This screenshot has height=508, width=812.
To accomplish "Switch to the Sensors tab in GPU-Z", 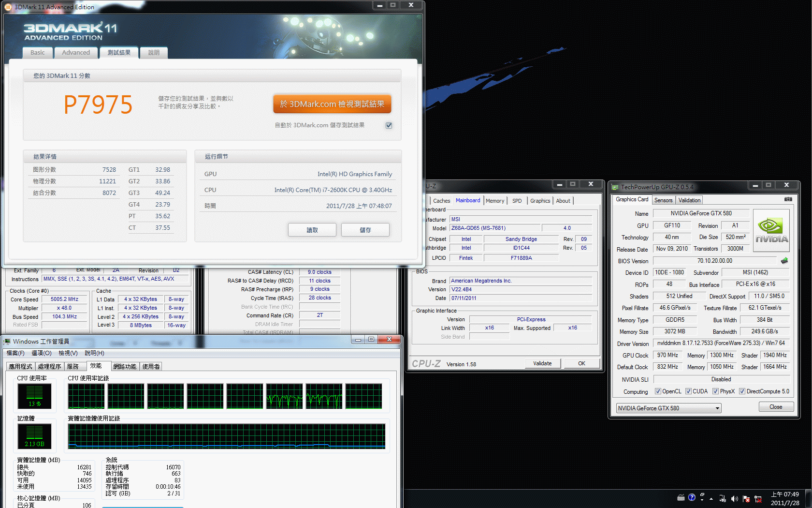I will (x=663, y=200).
